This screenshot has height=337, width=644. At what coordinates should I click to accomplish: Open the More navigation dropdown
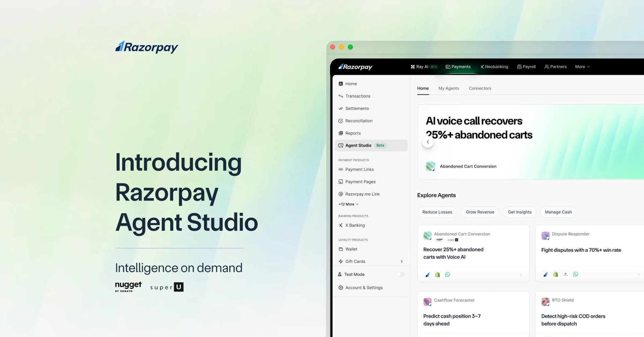tap(582, 66)
